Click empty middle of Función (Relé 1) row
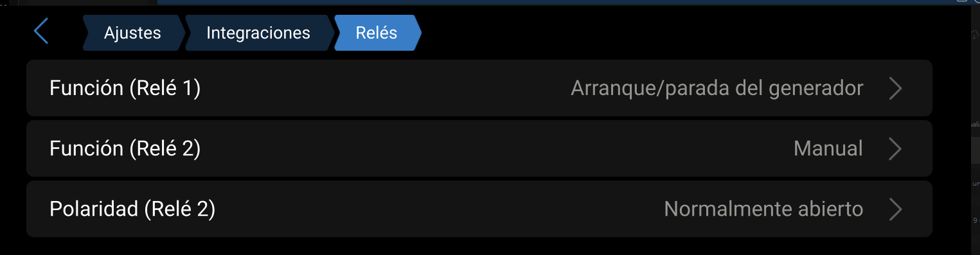 pyautogui.click(x=386, y=89)
